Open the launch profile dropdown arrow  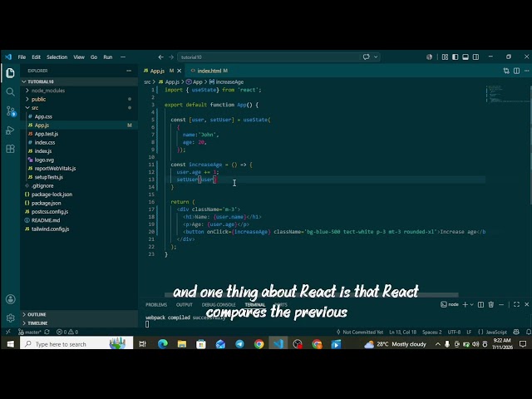(471, 304)
